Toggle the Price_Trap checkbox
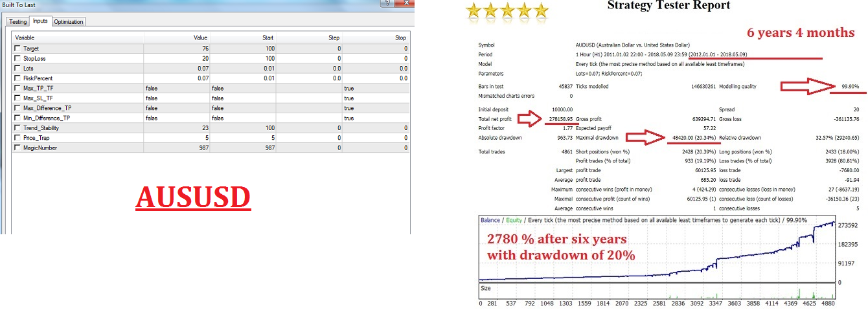Viewport: 868px width, 310px height. (17, 138)
